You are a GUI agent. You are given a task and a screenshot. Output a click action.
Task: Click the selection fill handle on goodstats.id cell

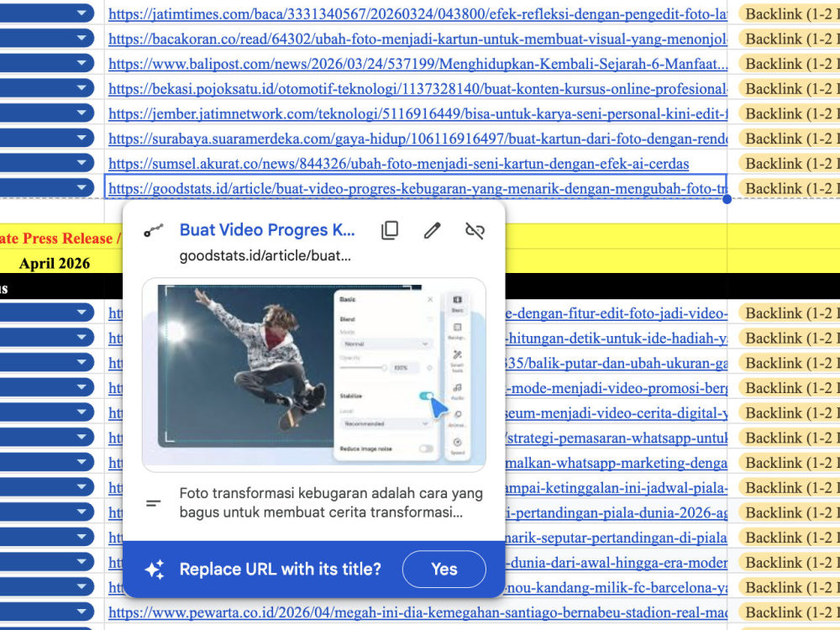[727, 199]
